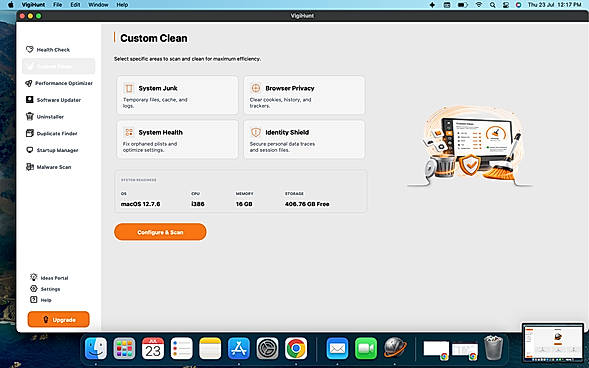Click the Help question mark icon
Image resolution: width=589 pixels, height=368 pixels.
(x=34, y=300)
